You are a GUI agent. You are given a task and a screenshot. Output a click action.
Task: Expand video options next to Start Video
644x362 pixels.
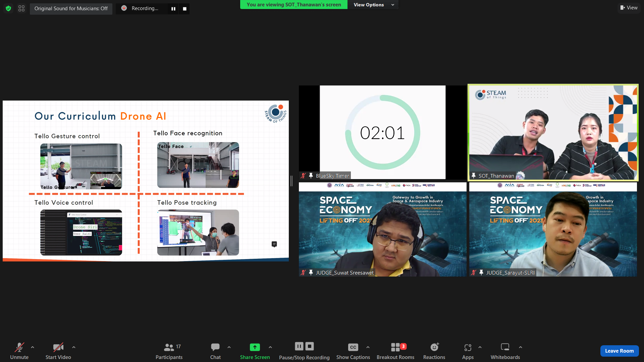[74, 347]
